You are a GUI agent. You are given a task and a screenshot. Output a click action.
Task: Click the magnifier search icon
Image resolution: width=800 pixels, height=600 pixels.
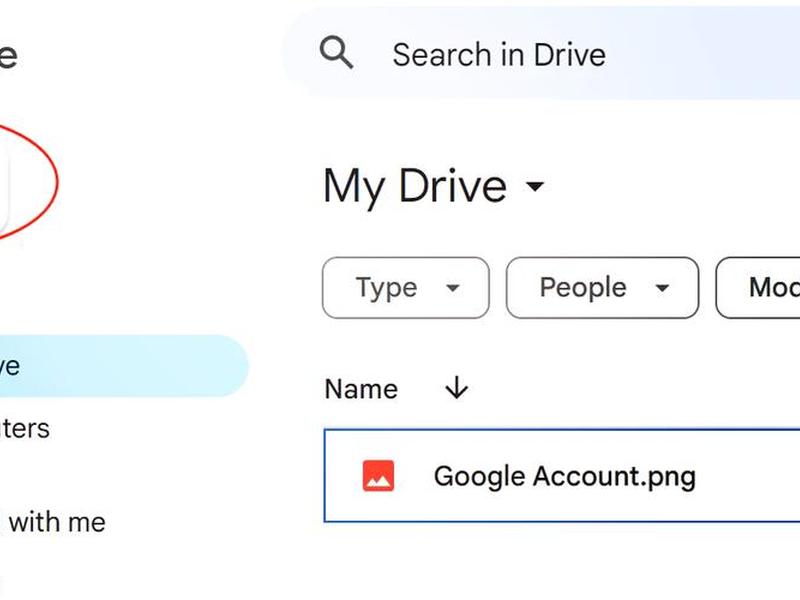click(x=336, y=52)
